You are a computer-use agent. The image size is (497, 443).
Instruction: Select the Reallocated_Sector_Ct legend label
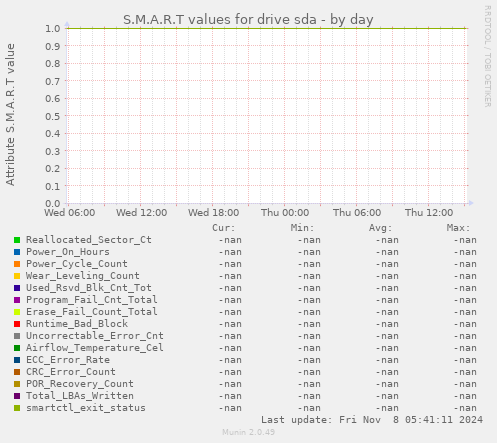pos(89,240)
